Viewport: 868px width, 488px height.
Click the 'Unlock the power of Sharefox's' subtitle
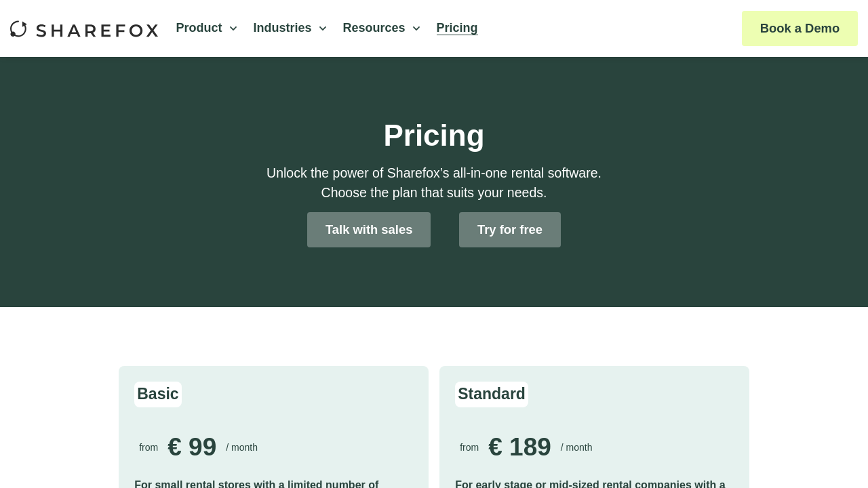[x=434, y=173]
